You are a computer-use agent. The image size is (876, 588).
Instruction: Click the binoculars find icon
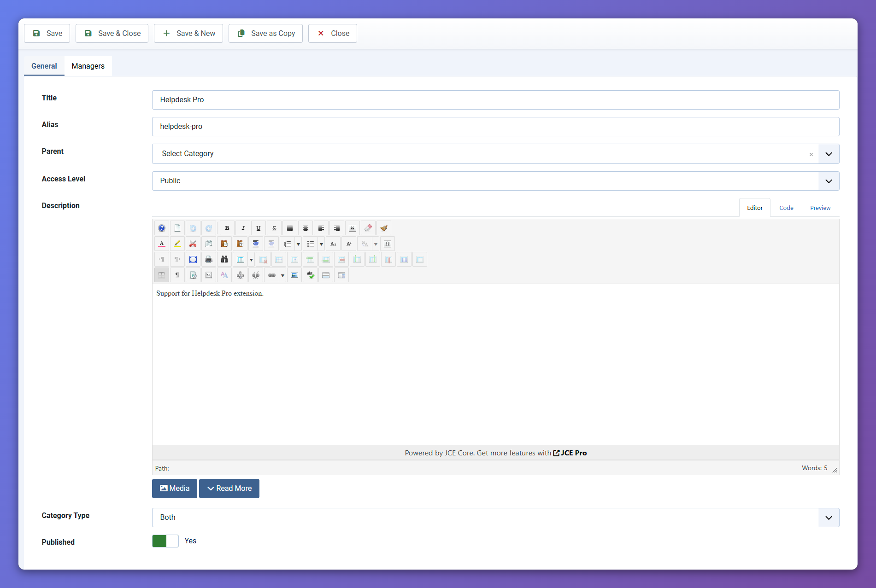coord(224,260)
